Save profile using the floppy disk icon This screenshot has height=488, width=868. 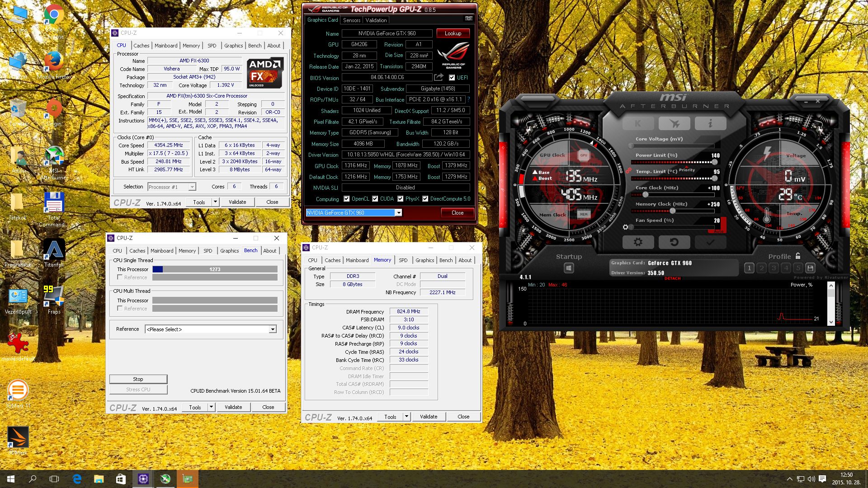tap(810, 268)
